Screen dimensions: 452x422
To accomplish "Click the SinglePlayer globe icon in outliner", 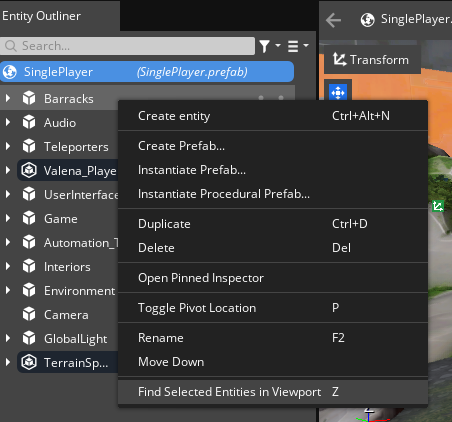I will pyautogui.click(x=10, y=72).
